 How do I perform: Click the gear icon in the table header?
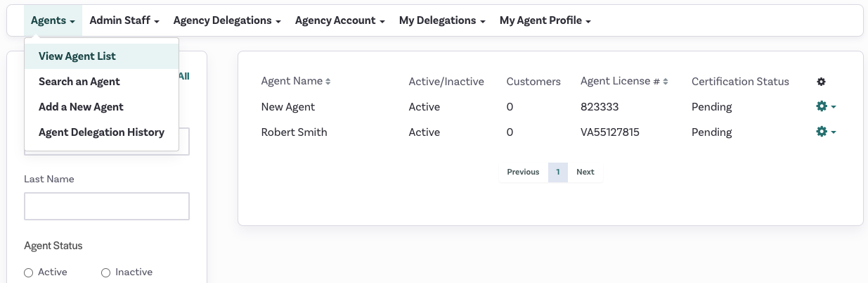click(x=821, y=82)
